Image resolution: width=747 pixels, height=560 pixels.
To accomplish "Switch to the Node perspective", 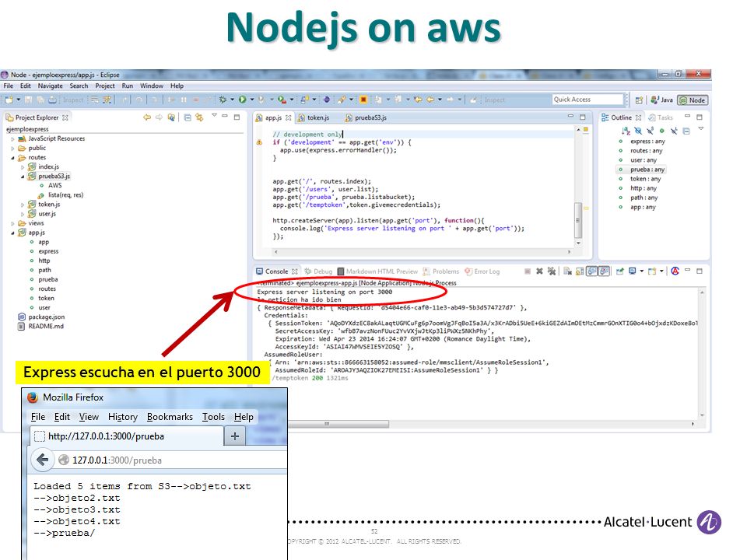I will click(693, 100).
